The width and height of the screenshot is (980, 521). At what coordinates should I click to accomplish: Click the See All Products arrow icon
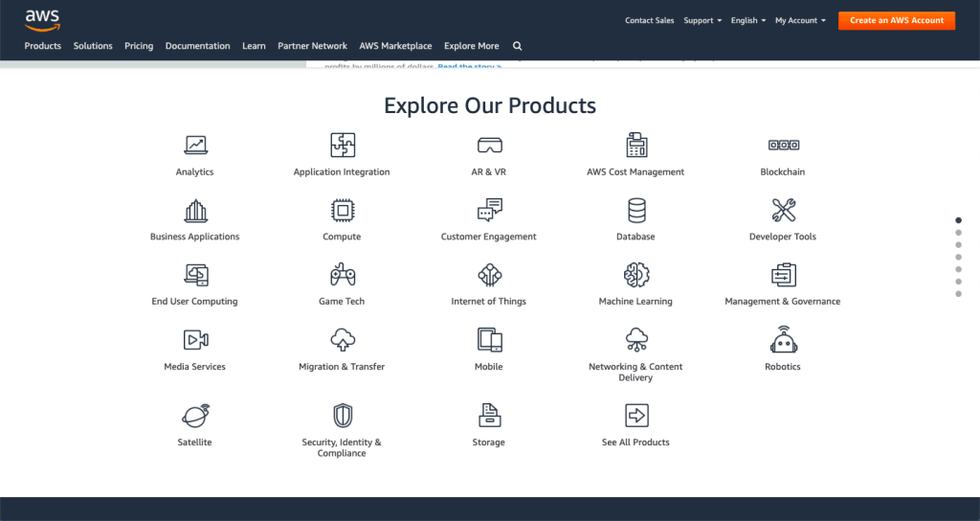point(636,416)
